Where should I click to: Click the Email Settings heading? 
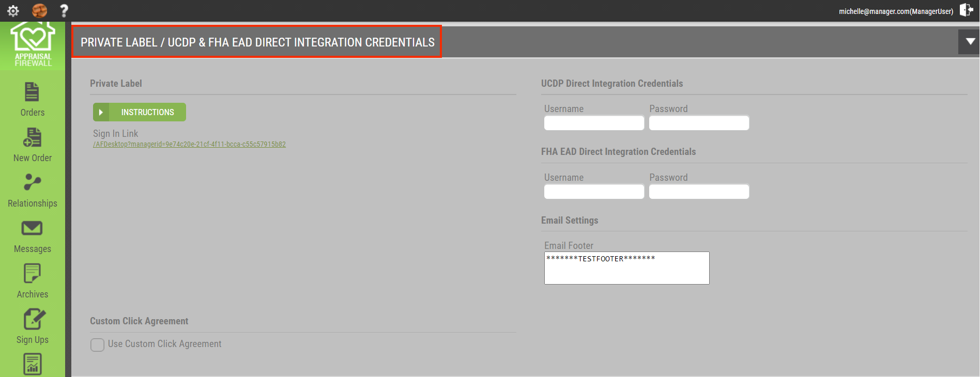tap(570, 221)
